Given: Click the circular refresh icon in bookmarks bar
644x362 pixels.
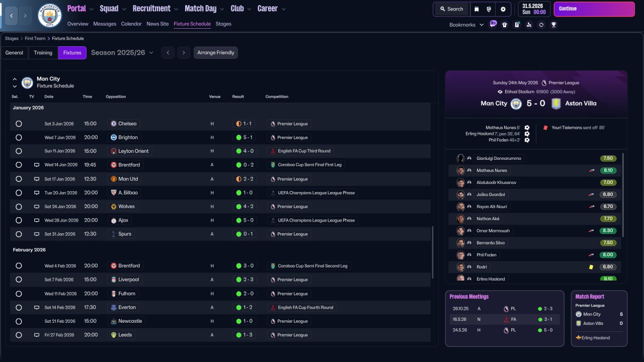Looking at the screenshot, I should tap(541, 25).
